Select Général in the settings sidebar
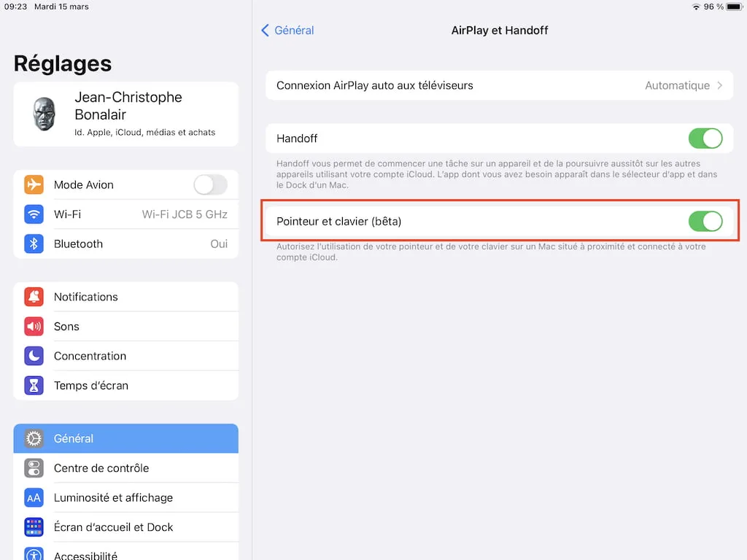 [125, 438]
